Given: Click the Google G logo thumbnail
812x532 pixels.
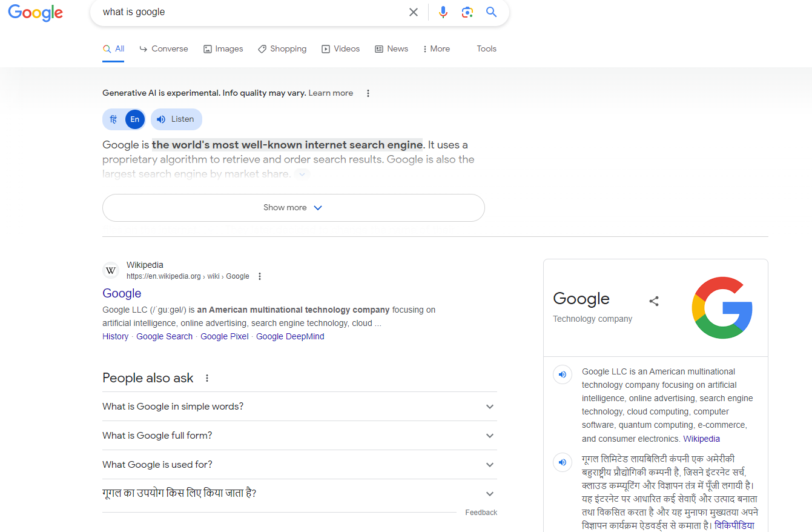Looking at the screenshot, I should (722, 308).
